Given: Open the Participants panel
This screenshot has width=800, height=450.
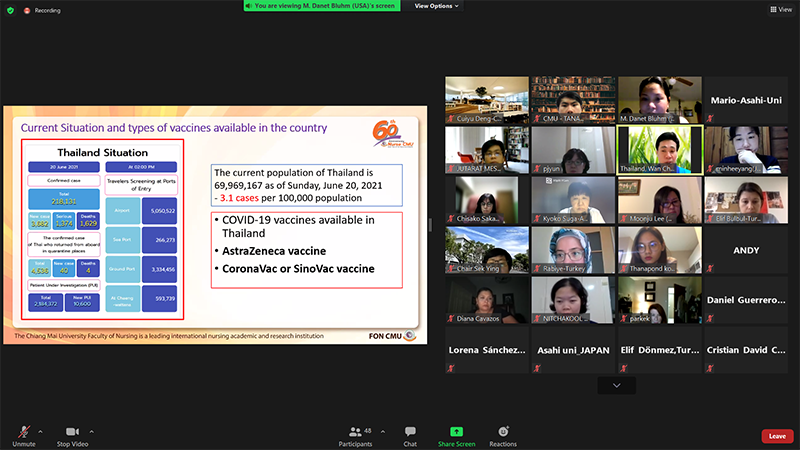Looking at the screenshot, I should [x=355, y=436].
